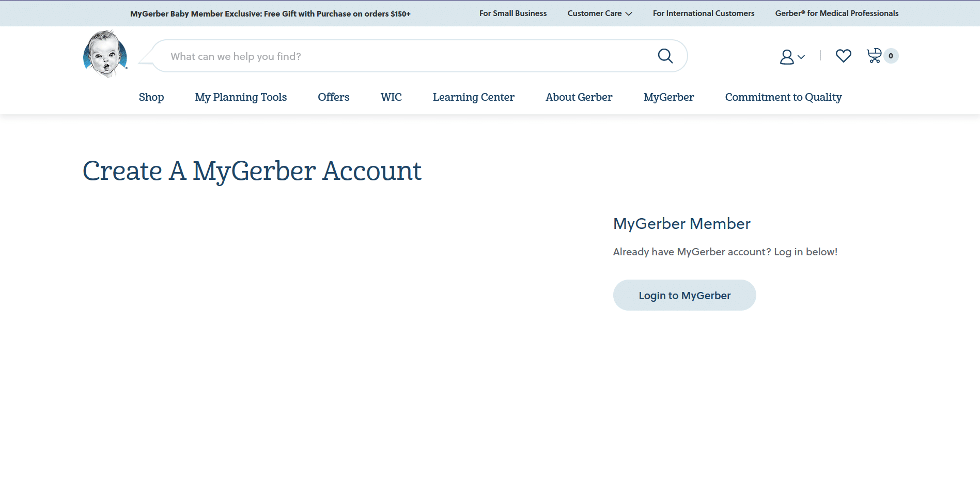This screenshot has width=980, height=477.
Task: Open the account user icon
Action: [x=787, y=56]
